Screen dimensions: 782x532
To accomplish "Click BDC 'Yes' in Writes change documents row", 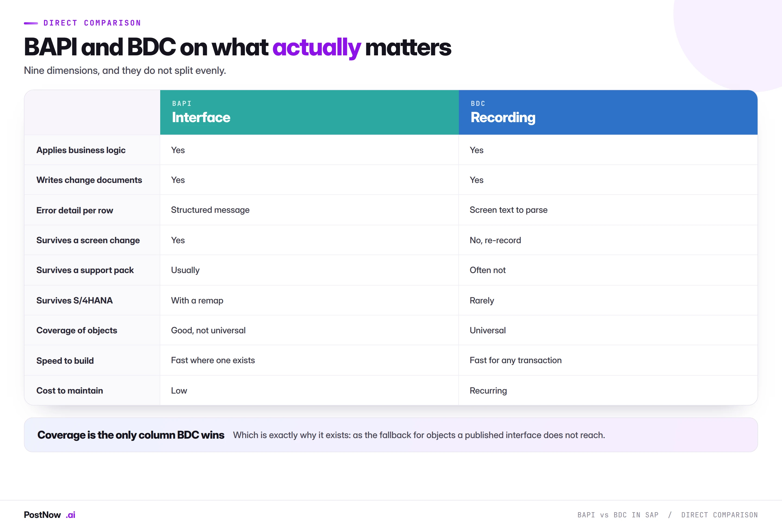I will (x=477, y=180).
